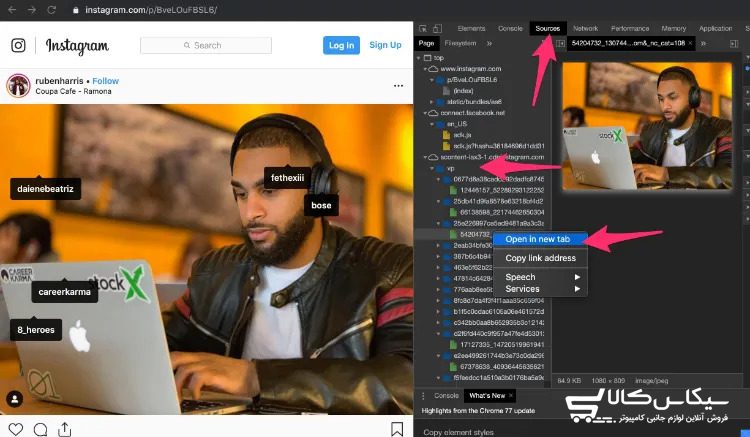This screenshot has width=750, height=437.
Task: Like the post with heart icon
Action: pos(16,429)
